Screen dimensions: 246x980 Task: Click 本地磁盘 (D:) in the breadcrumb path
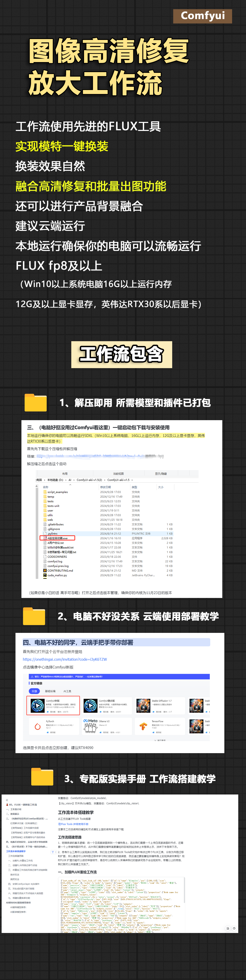point(55,480)
